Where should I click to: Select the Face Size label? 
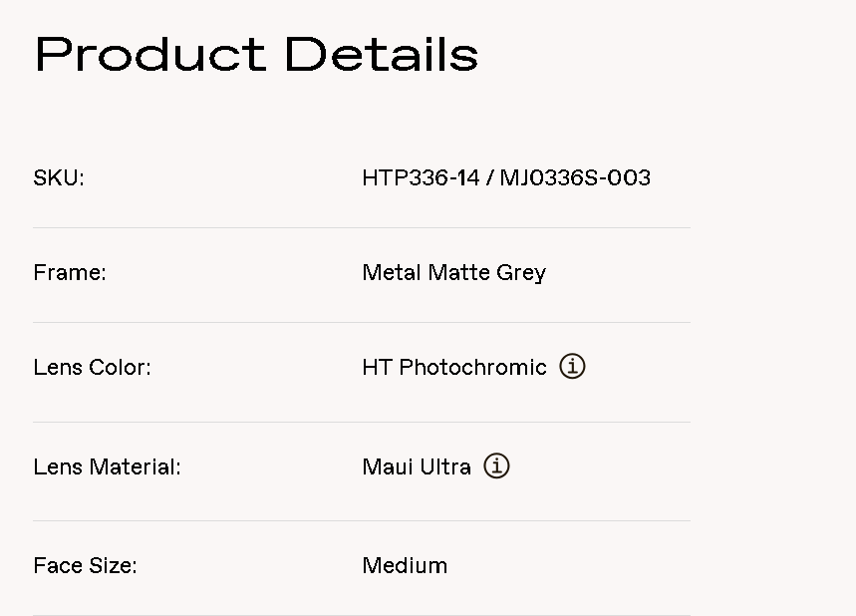pyautogui.click(x=85, y=566)
